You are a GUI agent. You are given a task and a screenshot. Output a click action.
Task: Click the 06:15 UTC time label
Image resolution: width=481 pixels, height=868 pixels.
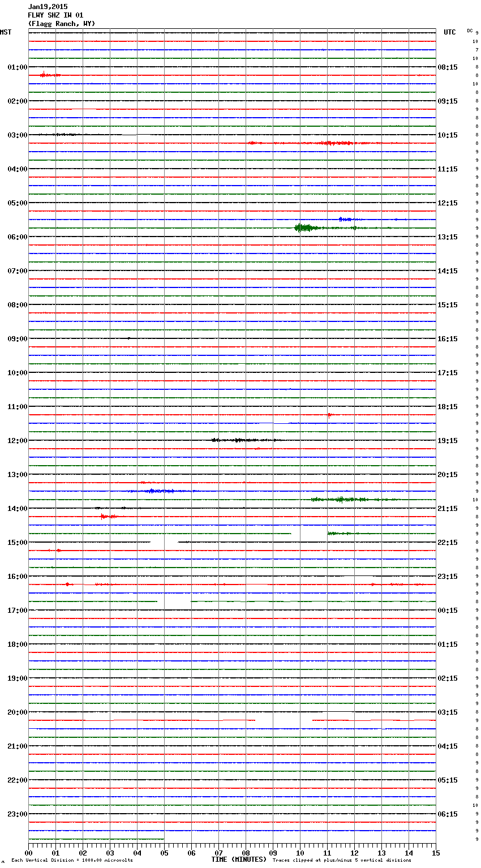click(448, 814)
